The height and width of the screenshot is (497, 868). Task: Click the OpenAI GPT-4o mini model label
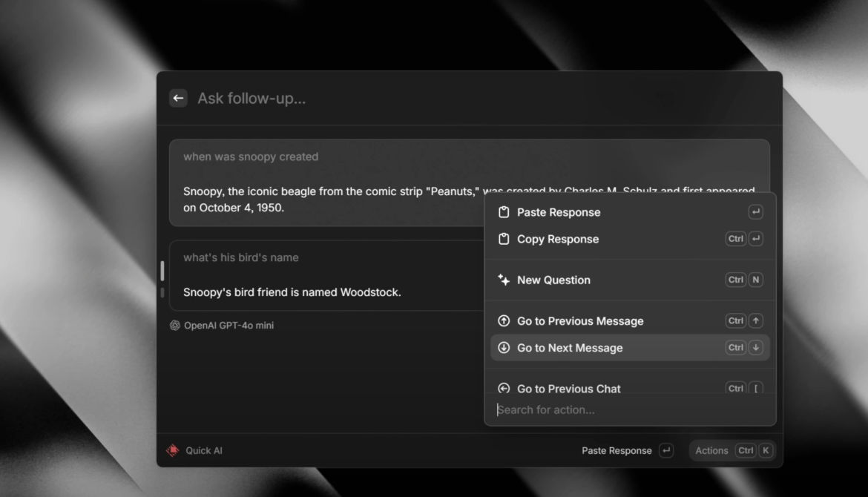coord(228,326)
